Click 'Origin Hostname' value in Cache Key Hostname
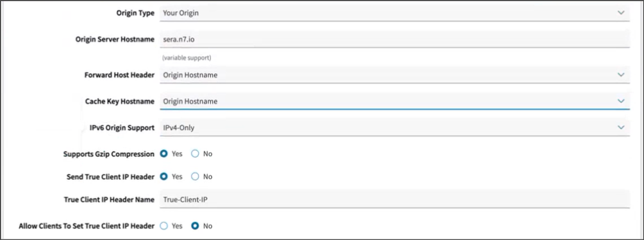Screen dimensions: 644x240 190,102
